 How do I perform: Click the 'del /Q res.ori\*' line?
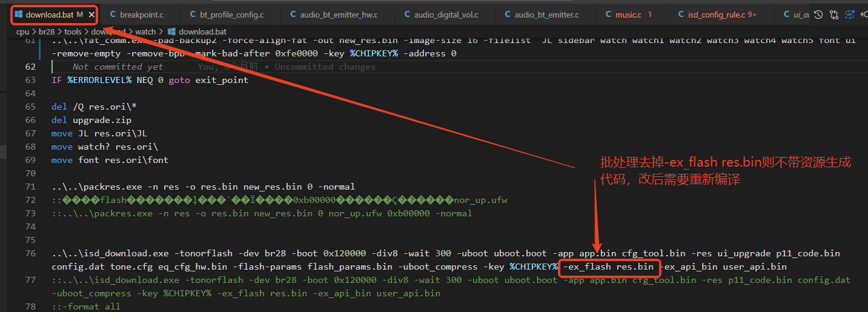[94, 107]
